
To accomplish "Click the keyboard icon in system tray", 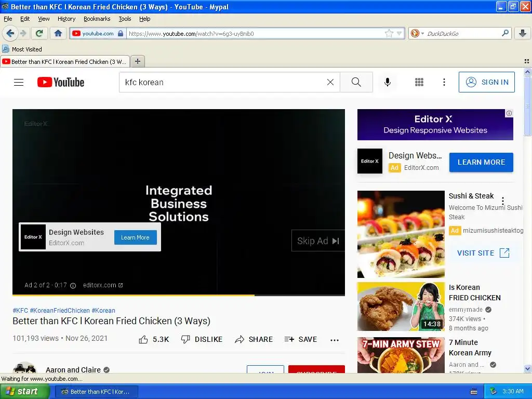I will click(x=474, y=392).
